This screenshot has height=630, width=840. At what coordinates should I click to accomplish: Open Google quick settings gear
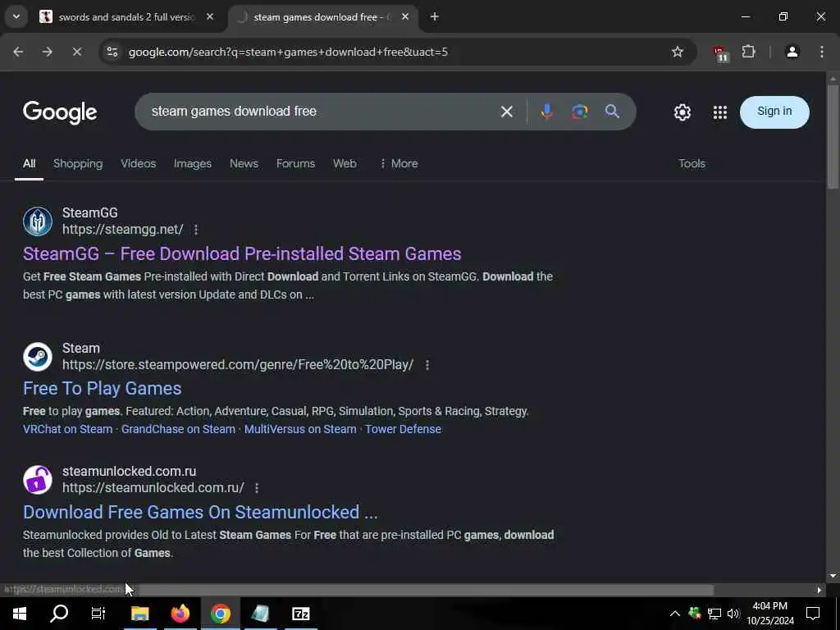(682, 112)
